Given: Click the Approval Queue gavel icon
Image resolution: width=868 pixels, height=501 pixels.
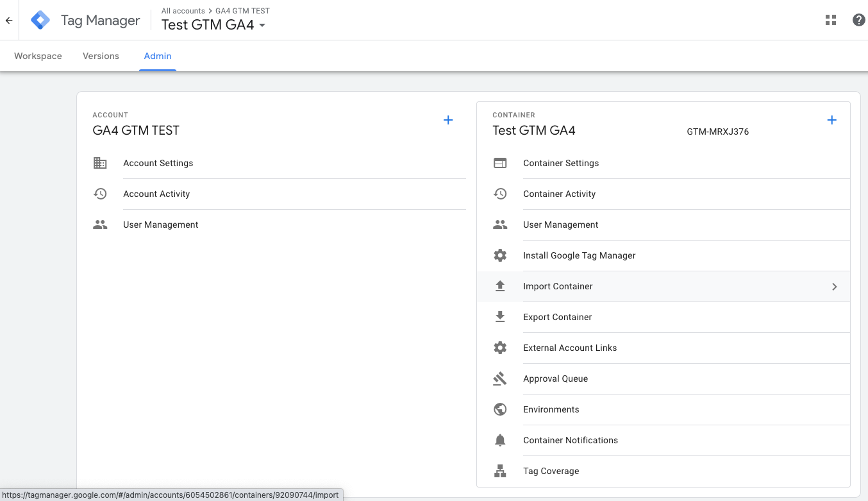Looking at the screenshot, I should point(500,378).
